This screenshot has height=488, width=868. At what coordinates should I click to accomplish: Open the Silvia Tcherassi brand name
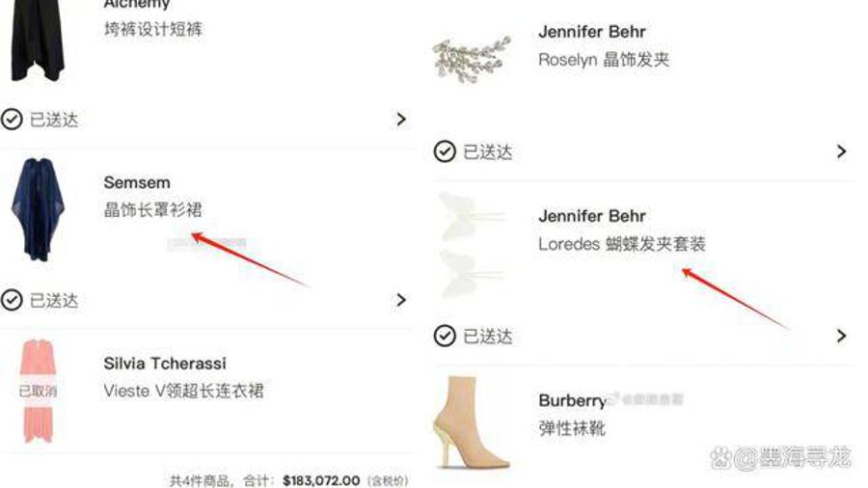(x=165, y=364)
